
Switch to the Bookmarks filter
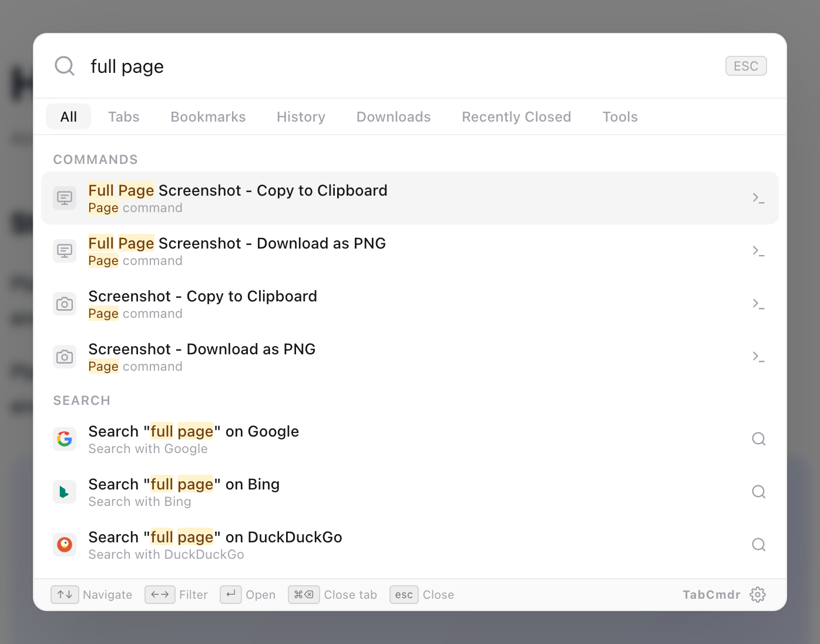click(x=209, y=116)
